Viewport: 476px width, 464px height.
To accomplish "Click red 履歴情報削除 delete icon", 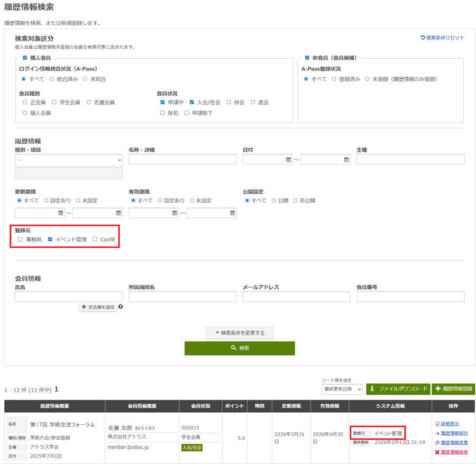I will 437,452.
